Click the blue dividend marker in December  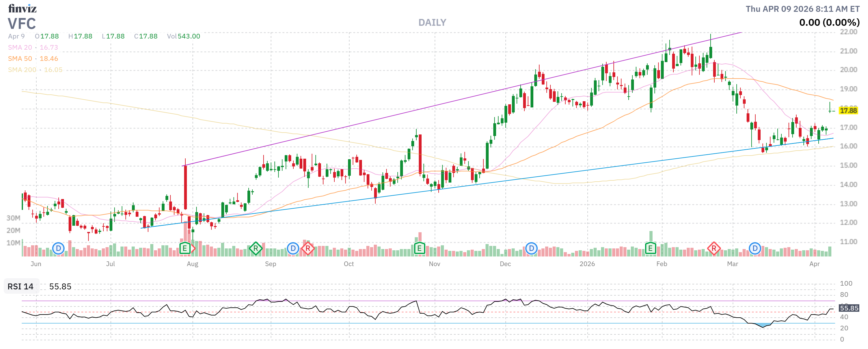tap(531, 249)
